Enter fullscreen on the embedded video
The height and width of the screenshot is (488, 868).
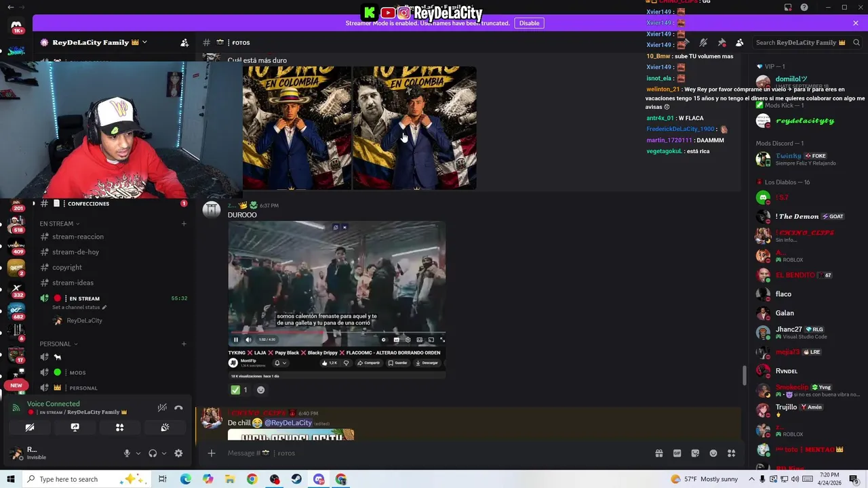pyautogui.click(x=442, y=340)
